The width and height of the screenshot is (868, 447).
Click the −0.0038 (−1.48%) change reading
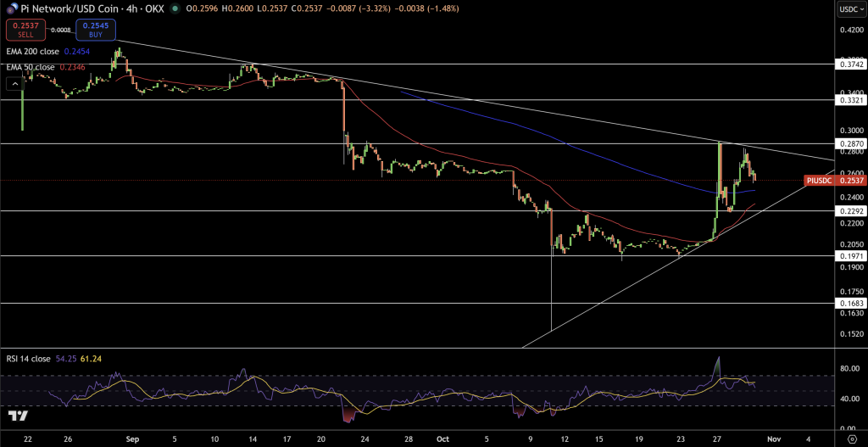click(428, 8)
